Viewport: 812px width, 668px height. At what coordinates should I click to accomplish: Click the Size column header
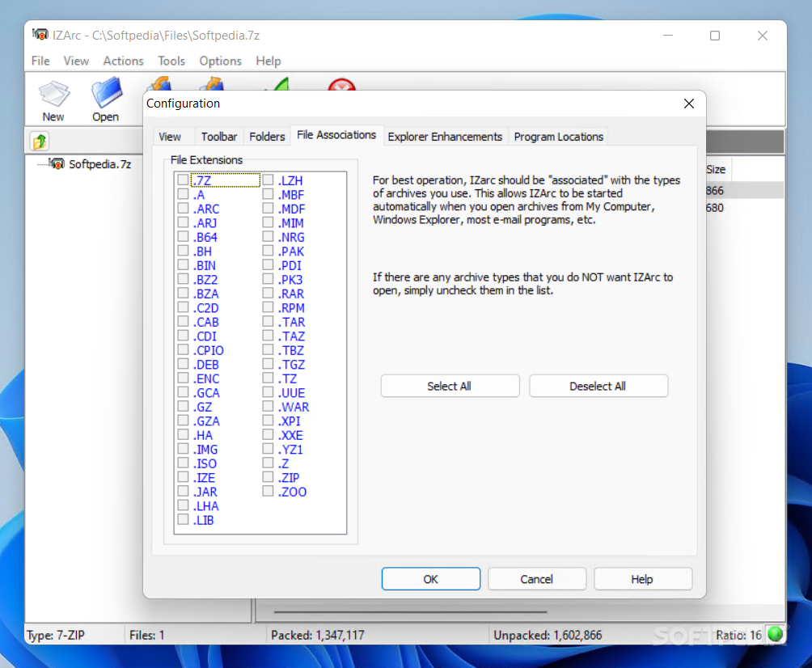coord(716,169)
